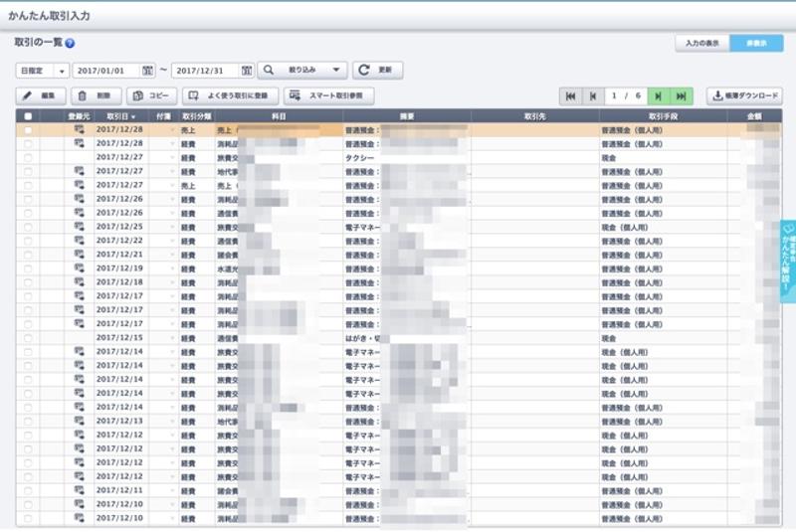Check the row for the タクシー transaction
The image size is (796, 532).
(x=28, y=157)
